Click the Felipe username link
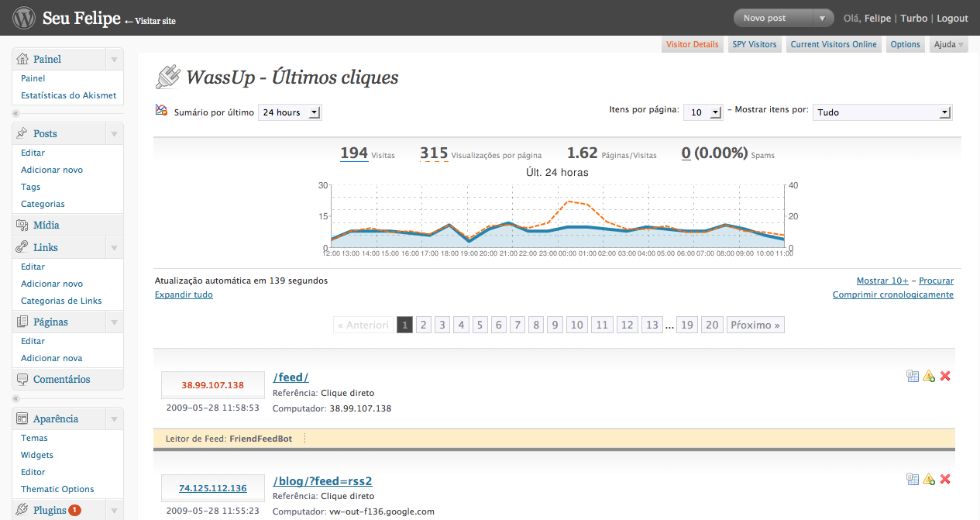Viewport: 980px width, 520px height. pos(878,18)
